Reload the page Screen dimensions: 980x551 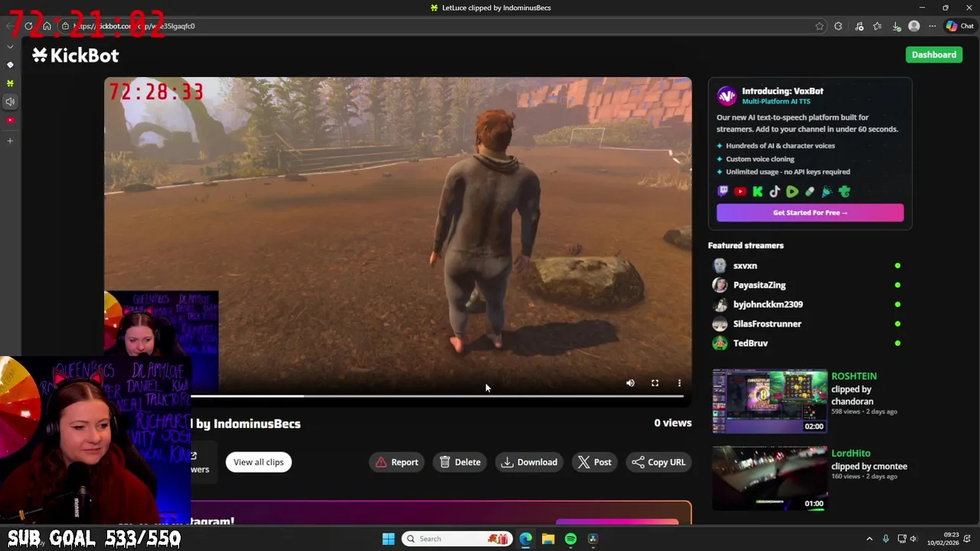[28, 26]
